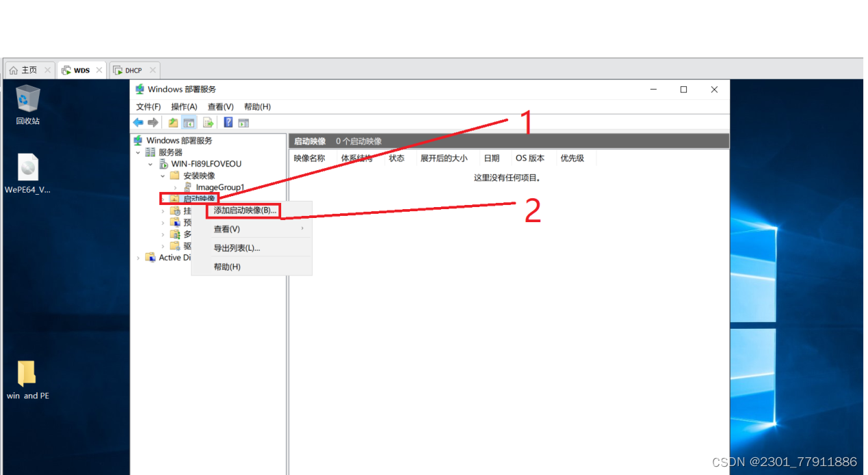This screenshot has width=868, height=475.
Task: Sort by 体系结构 column header
Action: pos(360,158)
